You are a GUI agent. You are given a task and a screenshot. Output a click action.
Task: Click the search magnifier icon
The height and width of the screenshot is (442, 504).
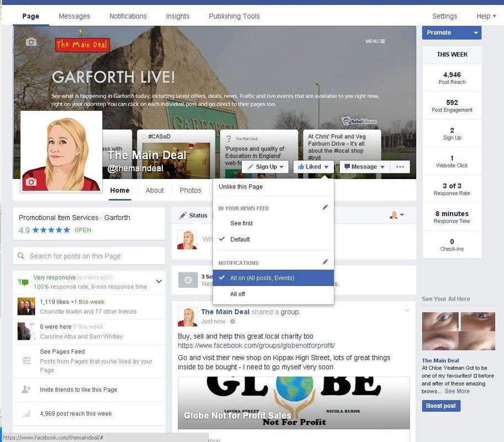click(x=21, y=256)
